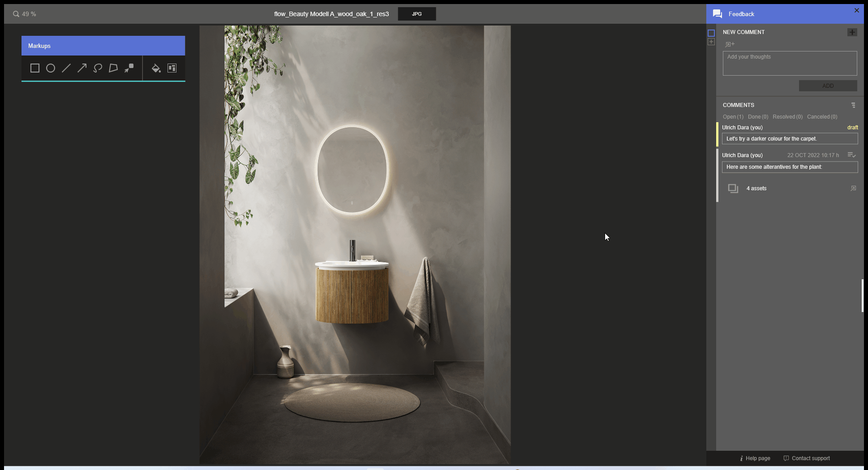Image resolution: width=868 pixels, height=470 pixels.
Task: Click the Contact support chat icon
Action: coord(786,458)
